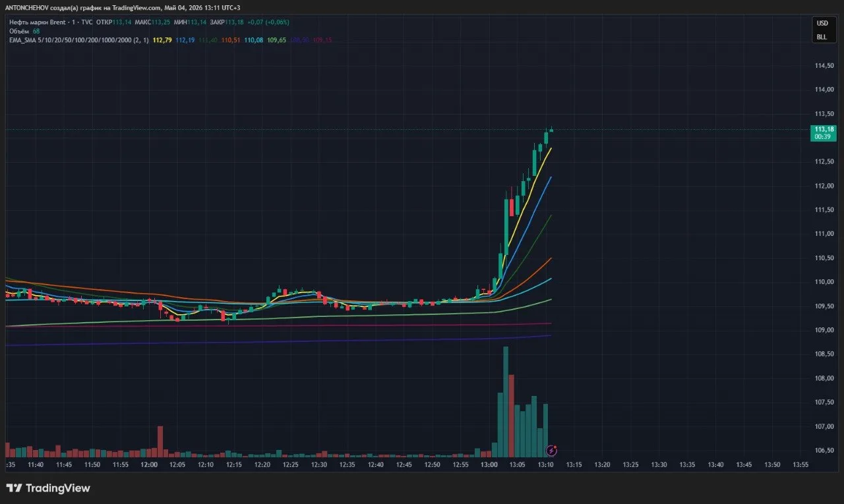Click the 111,00 price axis label

pos(825,235)
